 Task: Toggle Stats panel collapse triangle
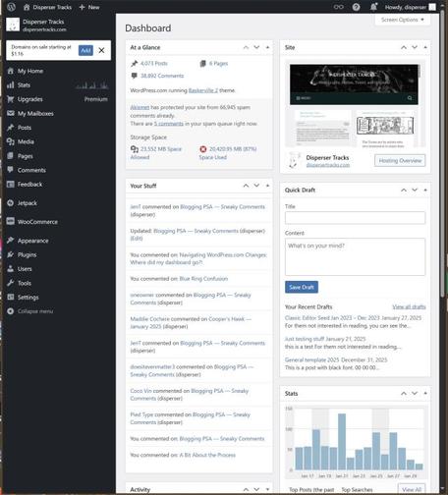click(425, 393)
